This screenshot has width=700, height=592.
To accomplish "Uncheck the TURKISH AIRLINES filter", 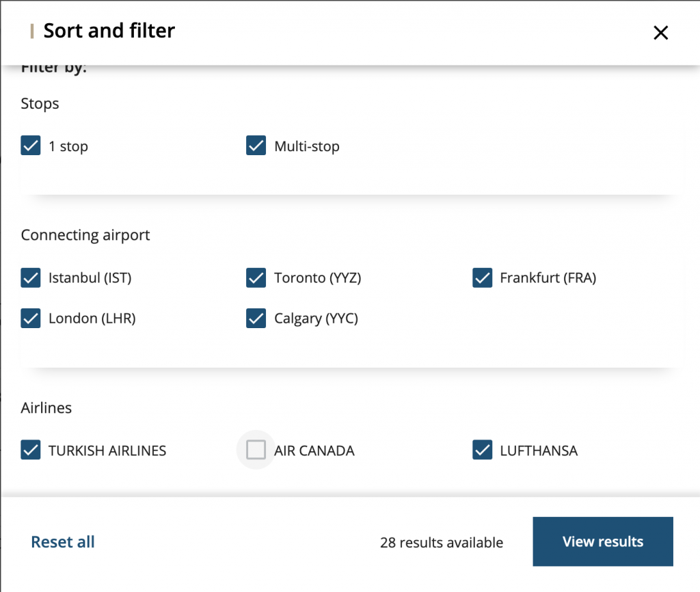I will [30, 450].
